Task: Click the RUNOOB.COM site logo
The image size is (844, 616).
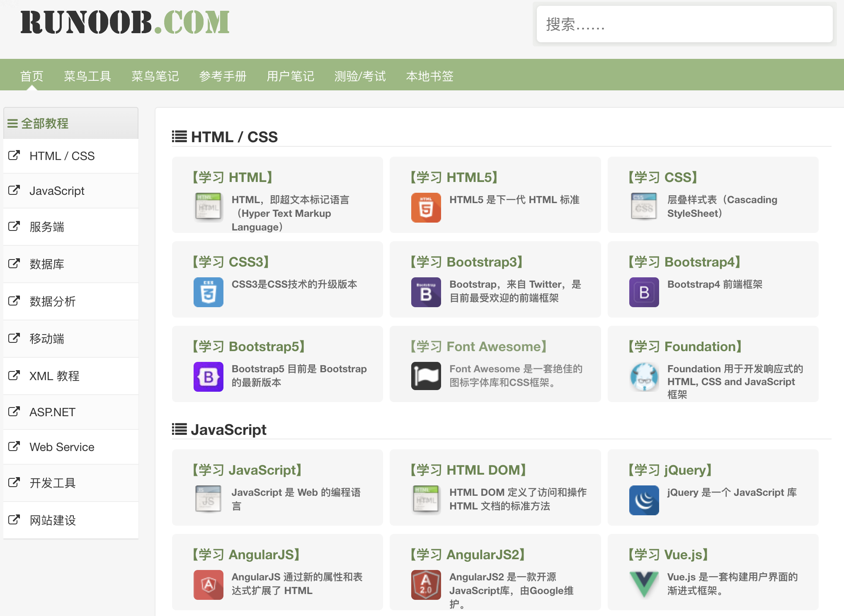Action: [125, 22]
